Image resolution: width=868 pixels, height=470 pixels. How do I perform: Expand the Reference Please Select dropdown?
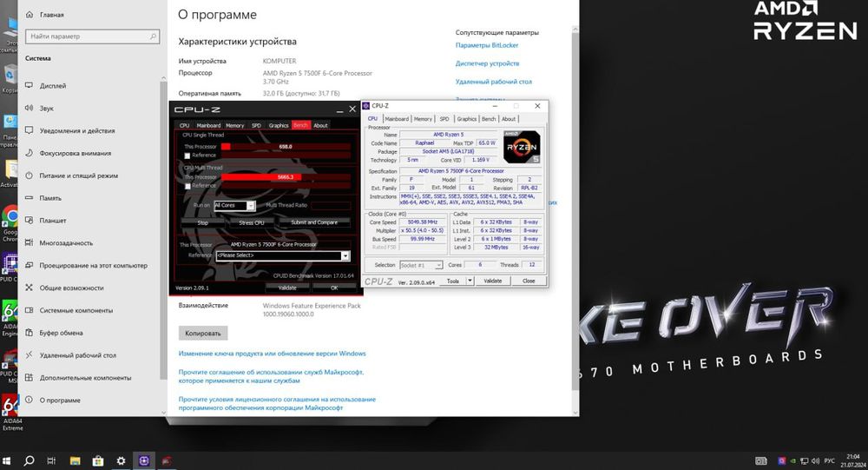345,255
